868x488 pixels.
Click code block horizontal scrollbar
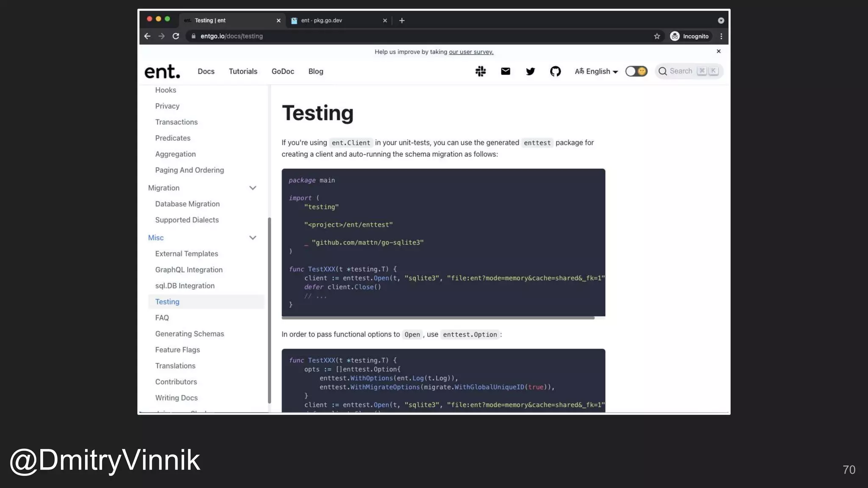click(438, 318)
